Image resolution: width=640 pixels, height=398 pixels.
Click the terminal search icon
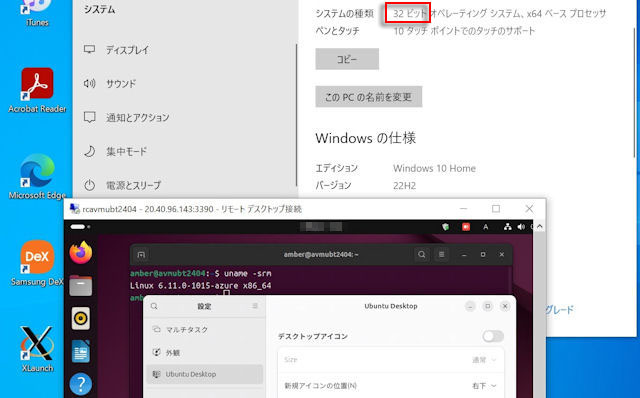click(422, 255)
